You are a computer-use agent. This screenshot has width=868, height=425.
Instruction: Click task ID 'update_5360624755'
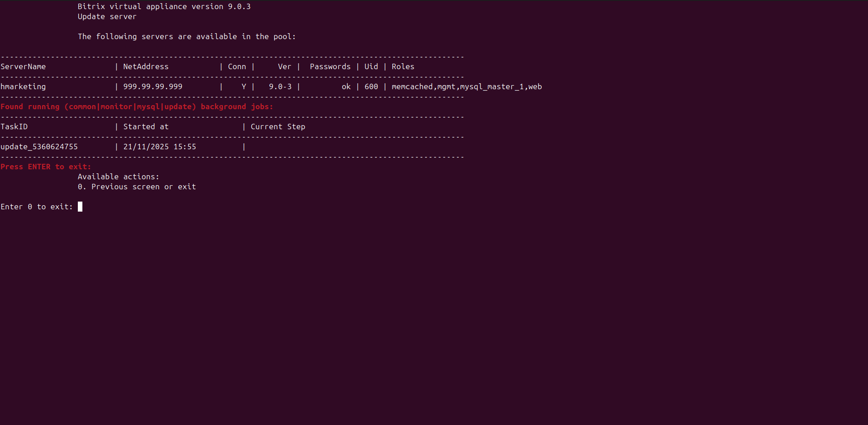coord(39,147)
